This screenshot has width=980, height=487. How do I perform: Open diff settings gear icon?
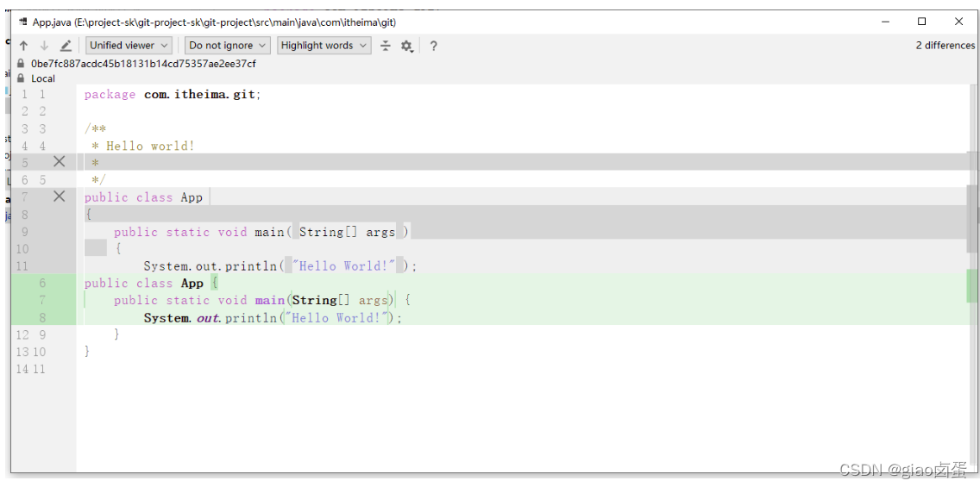pyautogui.click(x=407, y=46)
